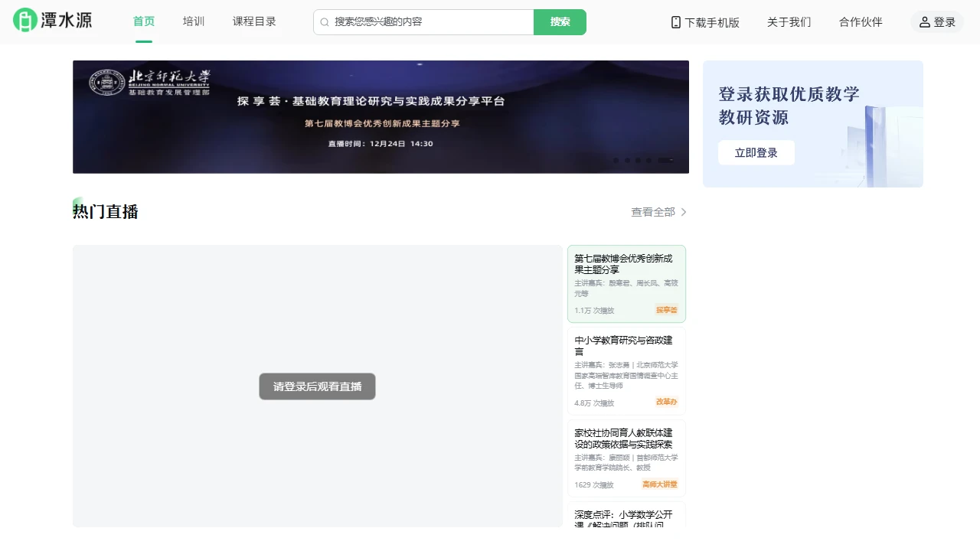Click the search input field
The width and height of the screenshot is (980, 551).
click(421, 22)
